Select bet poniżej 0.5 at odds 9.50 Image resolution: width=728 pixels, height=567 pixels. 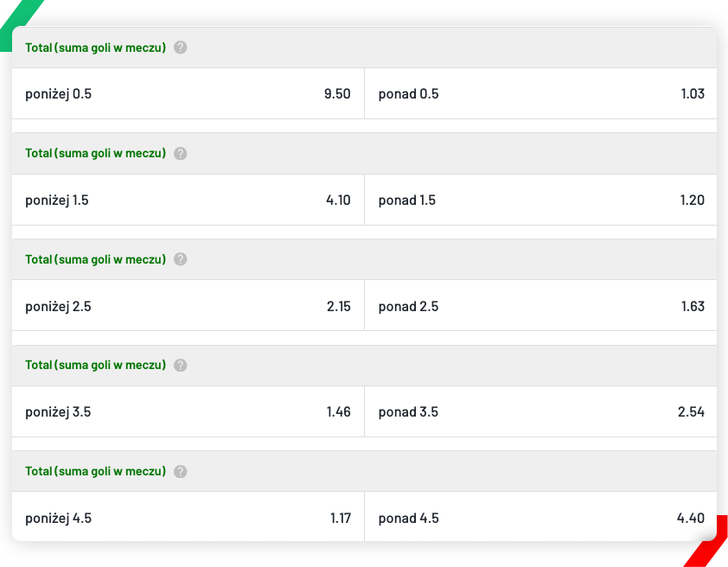point(188,93)
